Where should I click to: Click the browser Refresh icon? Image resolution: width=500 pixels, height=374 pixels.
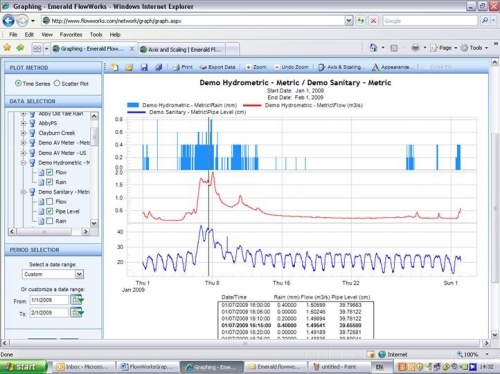pyautogui.click(x=361, y=21)
